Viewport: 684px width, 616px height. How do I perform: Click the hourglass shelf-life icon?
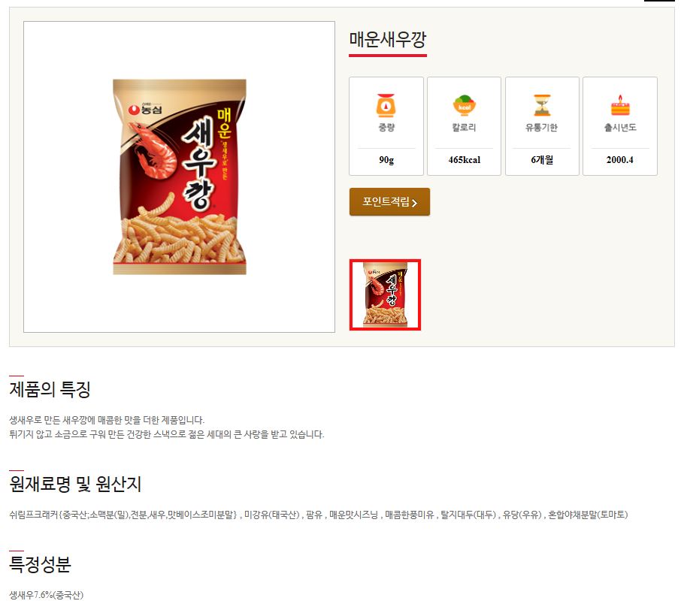pyautogui.click(x=542, y=105)
